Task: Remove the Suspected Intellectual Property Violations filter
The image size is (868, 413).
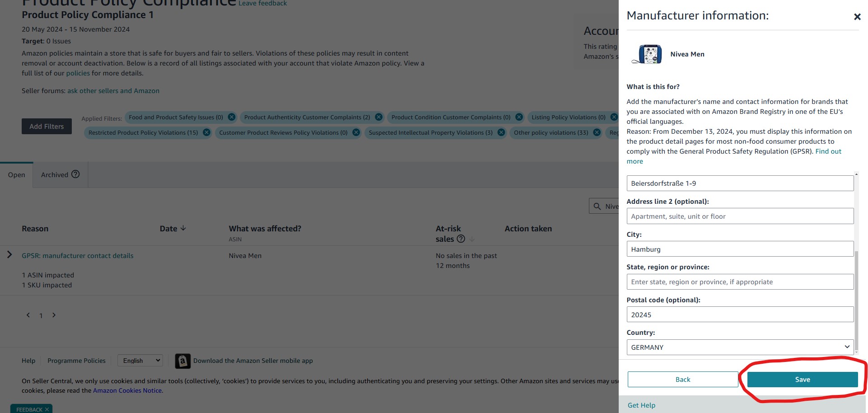Action: point(501,132)
